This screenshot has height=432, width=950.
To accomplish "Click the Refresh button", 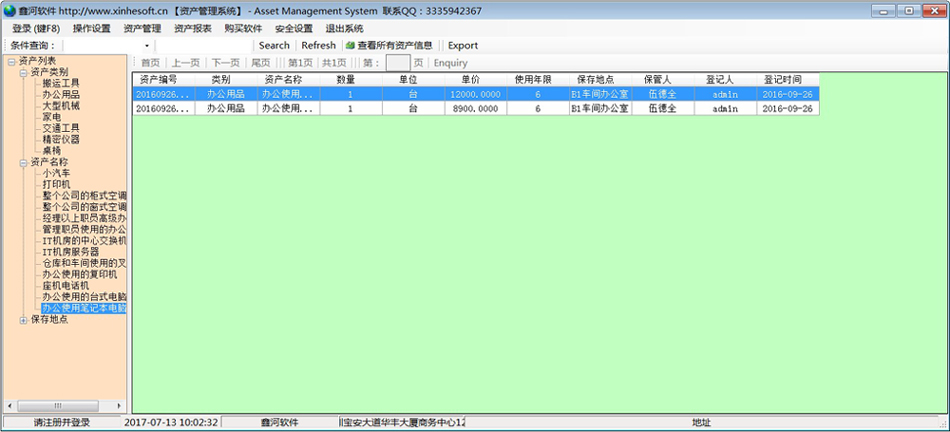I will (x=318, y=46).
